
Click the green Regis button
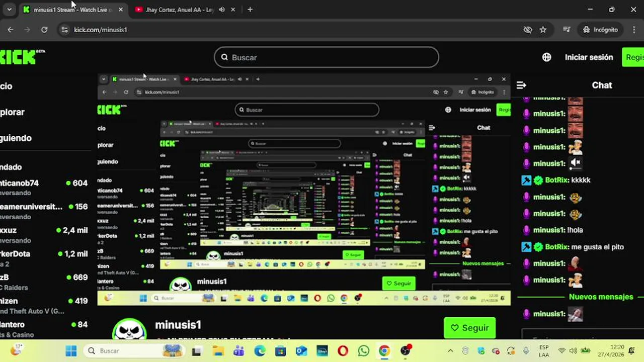633,57
